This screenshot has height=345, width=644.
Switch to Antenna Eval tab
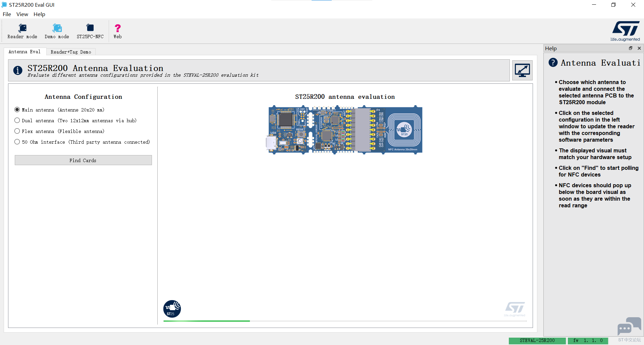[x=24, y=52]
